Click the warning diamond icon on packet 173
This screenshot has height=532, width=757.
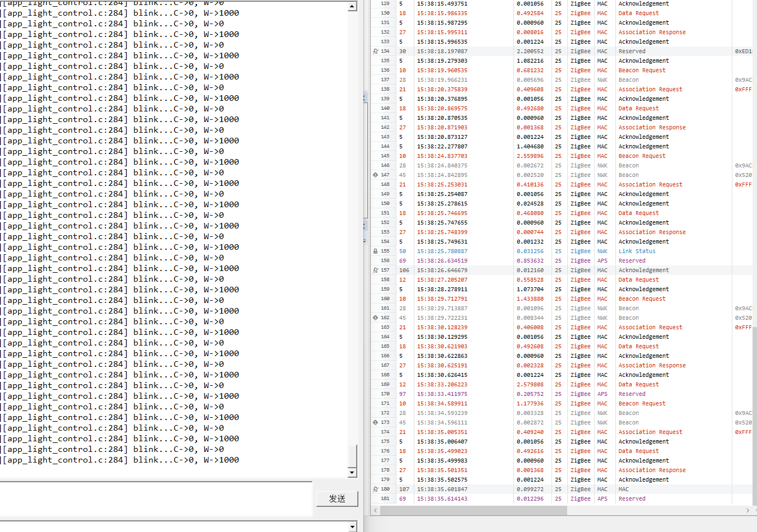click(x=375, y=423)
